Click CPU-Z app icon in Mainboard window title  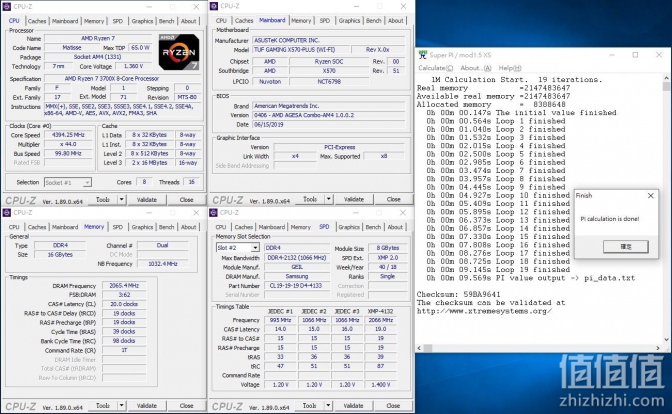point(214,6)
